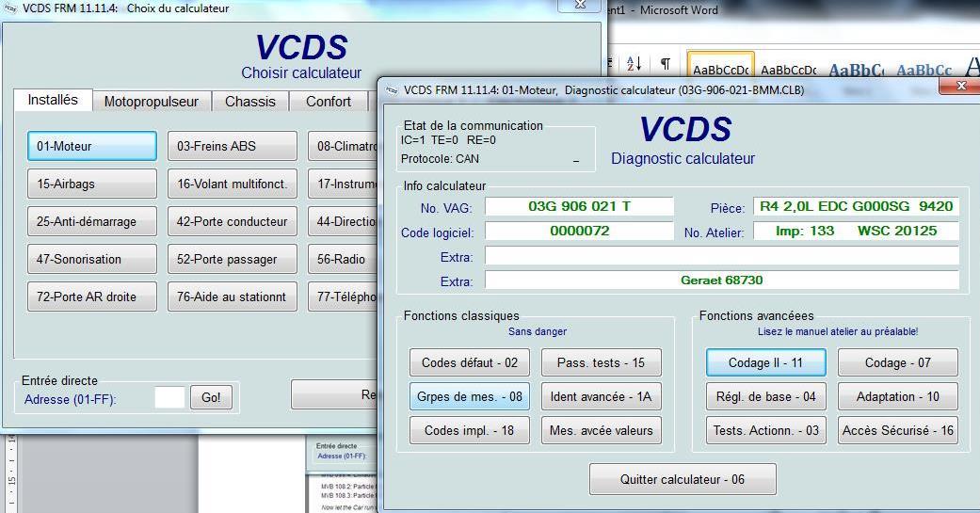Open the 77-Téléphone module button
980x513 pixels.
343,297
